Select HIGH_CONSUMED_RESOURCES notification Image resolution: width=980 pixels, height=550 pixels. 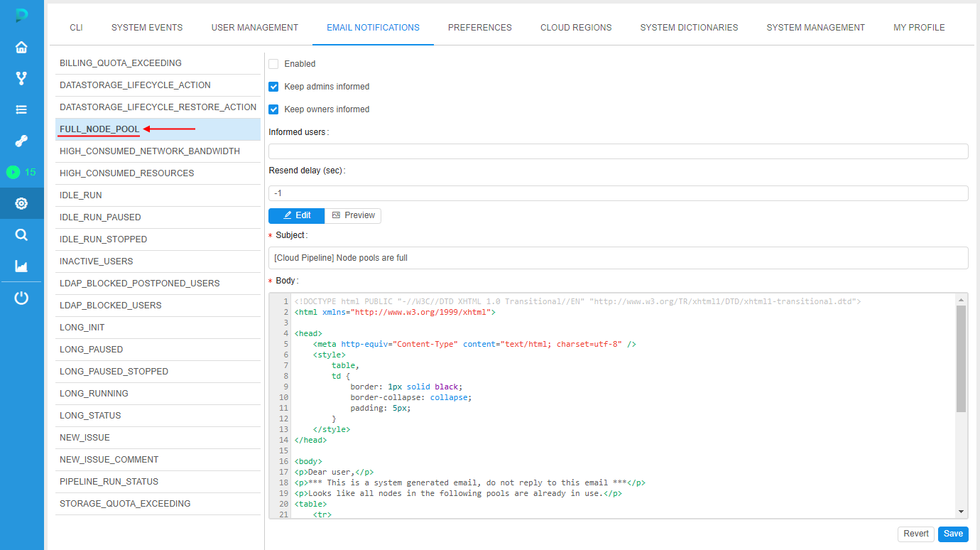pos(158,173)
